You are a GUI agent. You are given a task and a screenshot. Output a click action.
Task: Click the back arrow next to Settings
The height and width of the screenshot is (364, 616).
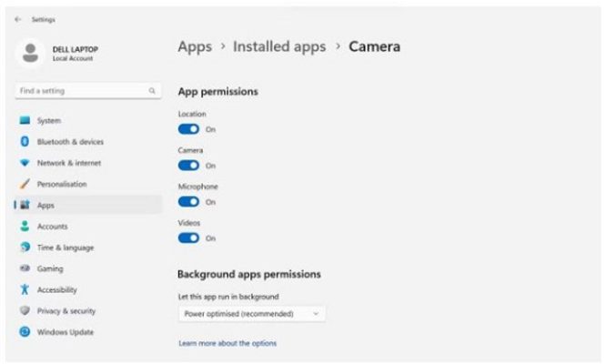tap(17, 19)
